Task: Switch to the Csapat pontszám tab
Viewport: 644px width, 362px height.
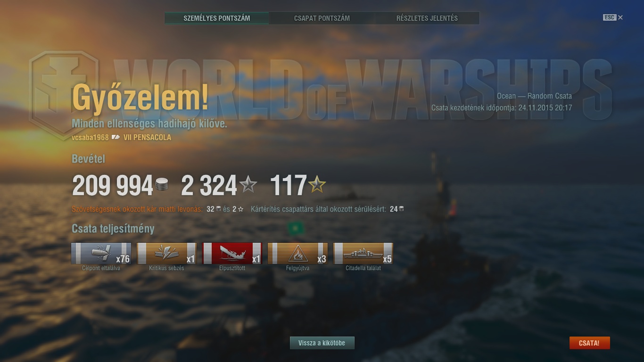Action: pos(322,18)
